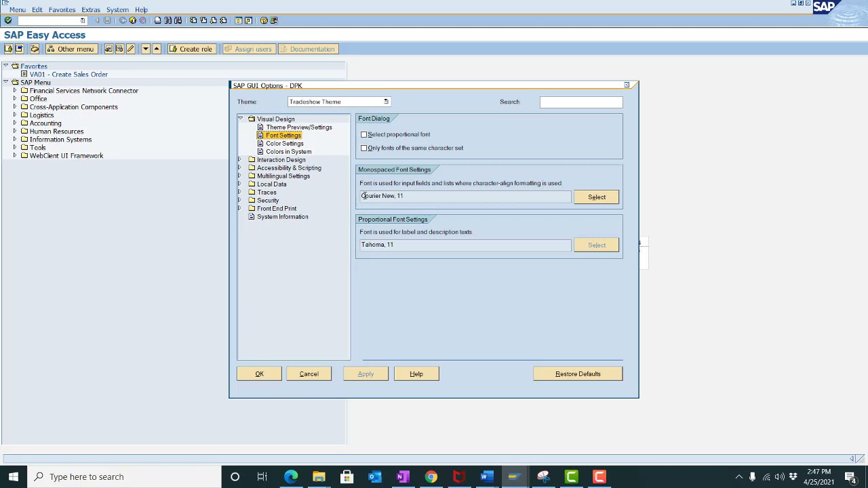Viewport: 868px width, 488px height.
Task: Click the dialog's Help button
Action: coord(416,374)
